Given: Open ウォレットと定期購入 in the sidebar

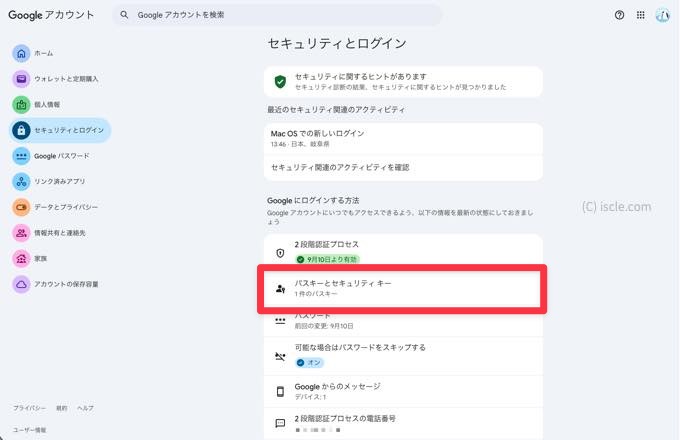Looking at the screenshot, I should click(x=56, y=79).
